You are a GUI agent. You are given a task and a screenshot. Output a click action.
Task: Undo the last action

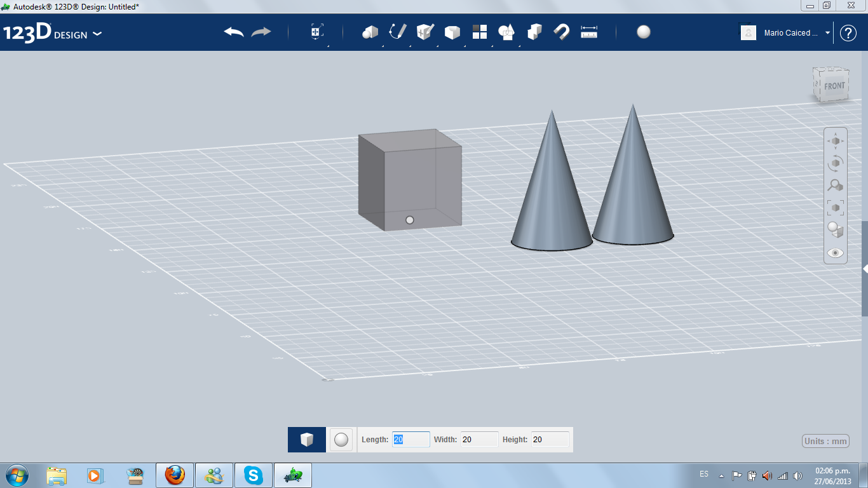[234, 32]
